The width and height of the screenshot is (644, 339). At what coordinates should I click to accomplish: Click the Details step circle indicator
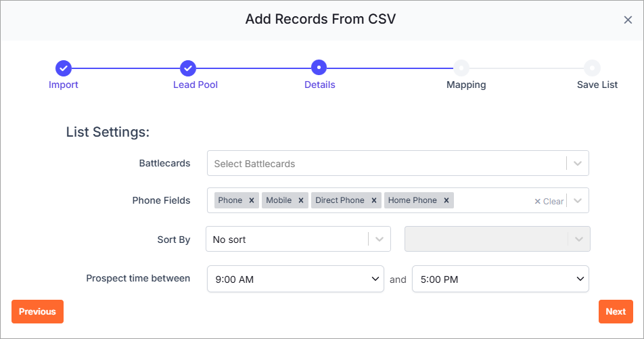tap(319, 68)
